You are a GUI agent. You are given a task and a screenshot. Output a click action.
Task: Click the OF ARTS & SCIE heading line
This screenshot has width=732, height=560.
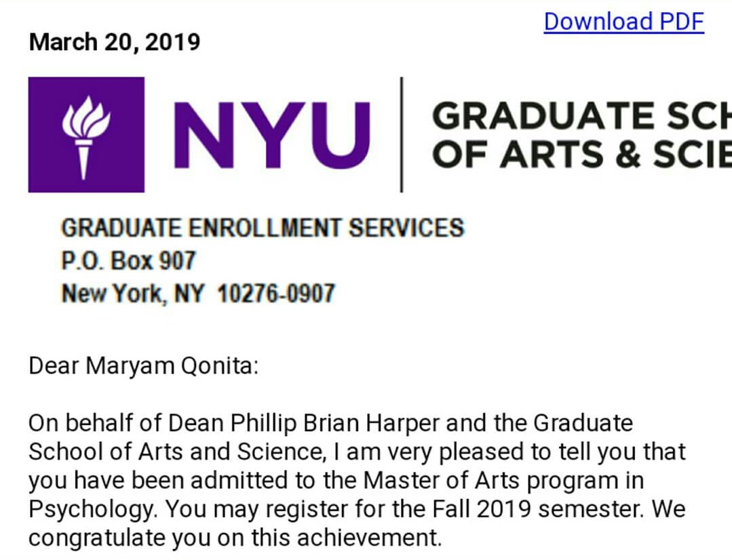[581, 155]
